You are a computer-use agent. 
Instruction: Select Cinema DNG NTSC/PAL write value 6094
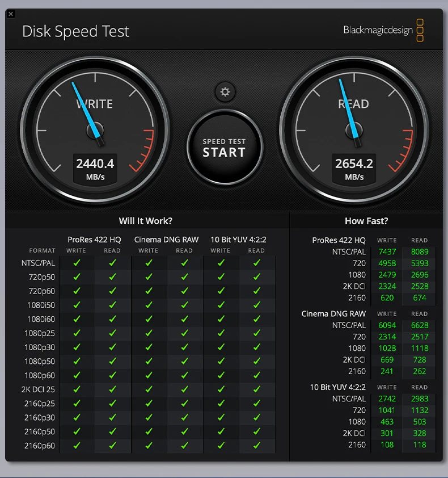tap(387, 325)
